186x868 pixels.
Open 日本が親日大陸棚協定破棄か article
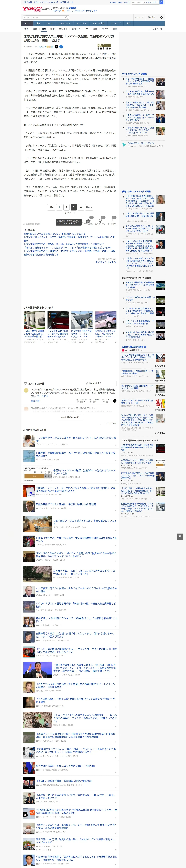coord(76,455)
